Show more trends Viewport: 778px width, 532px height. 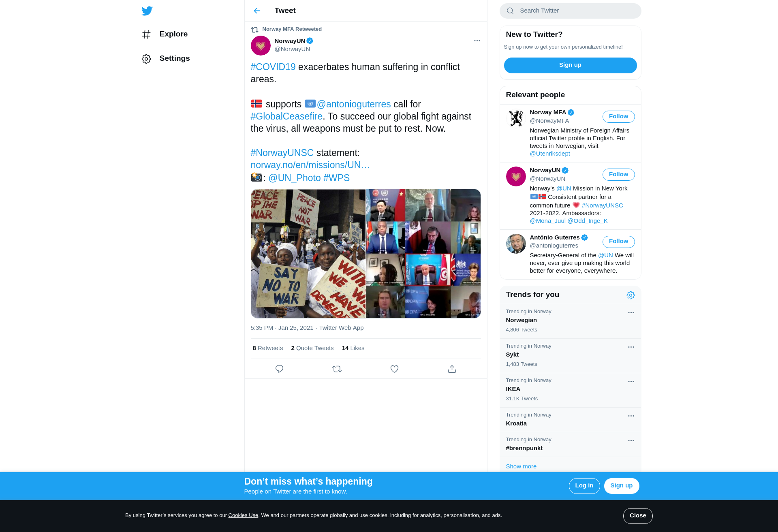coord(521,466)
